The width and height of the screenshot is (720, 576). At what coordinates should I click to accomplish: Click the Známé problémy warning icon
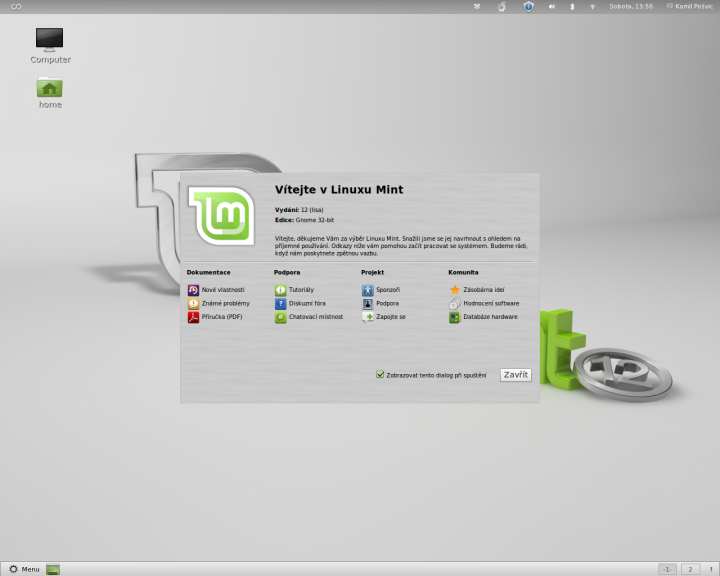click(193, 304)
